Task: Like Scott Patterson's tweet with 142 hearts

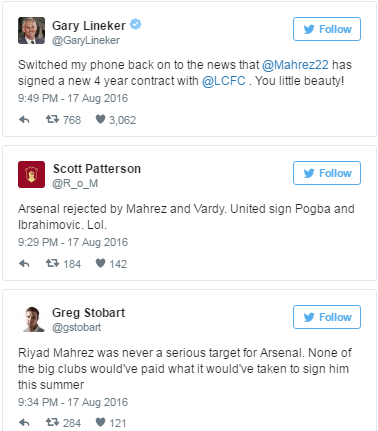Action: pos(100,263)
